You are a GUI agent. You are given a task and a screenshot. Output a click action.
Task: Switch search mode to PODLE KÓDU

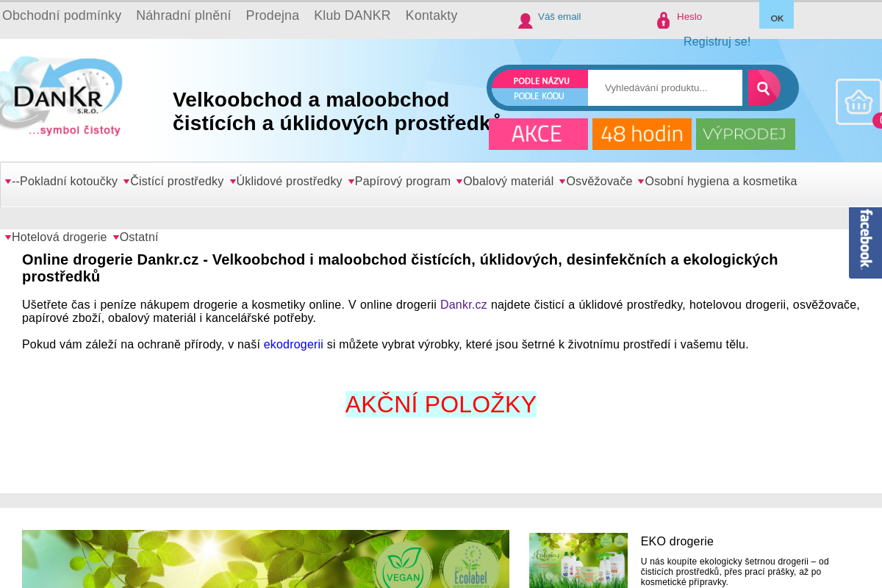tap(539, 96)
